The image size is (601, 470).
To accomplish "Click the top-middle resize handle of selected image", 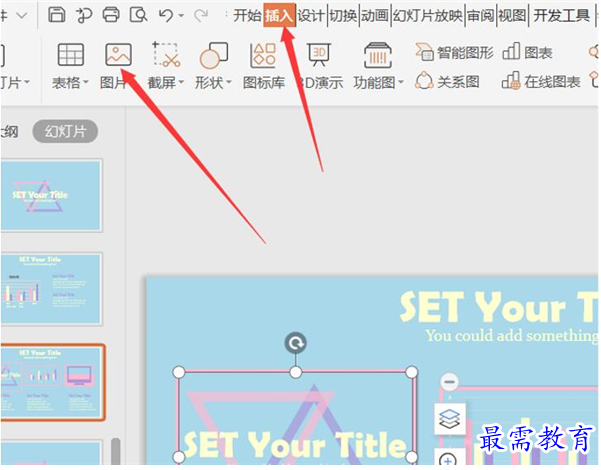I will point(296,372).
